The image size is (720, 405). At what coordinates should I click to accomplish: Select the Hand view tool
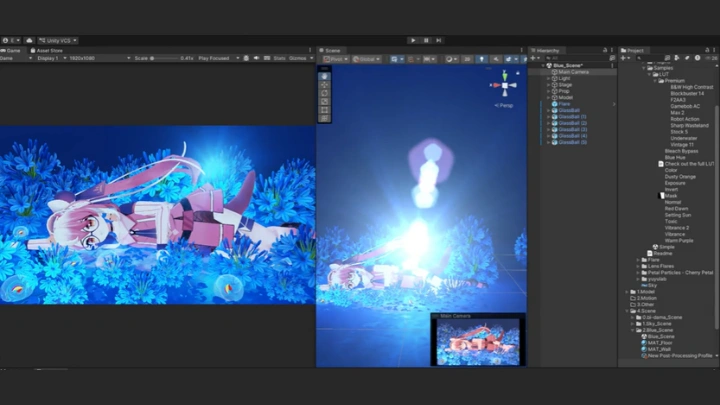(x=324, y=76)
